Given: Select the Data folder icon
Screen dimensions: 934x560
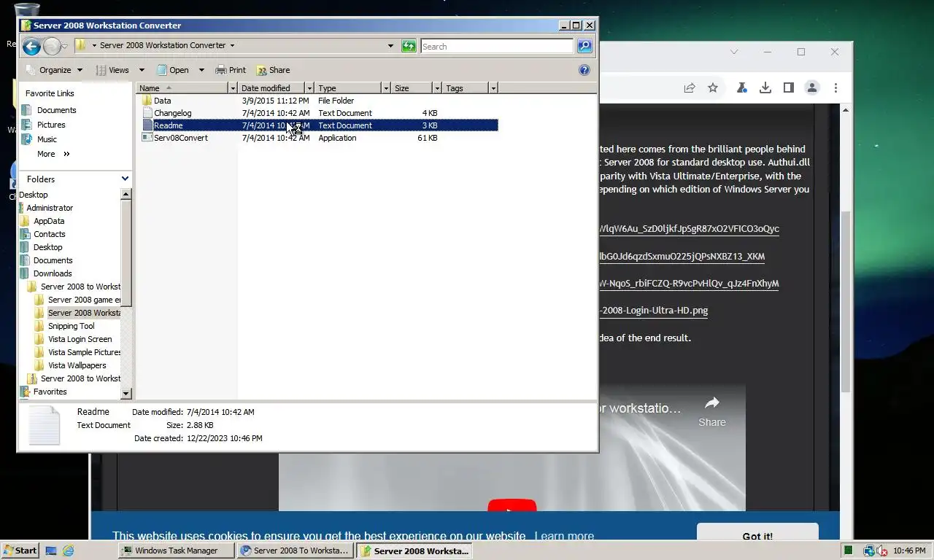Looking at the screenshot, I should (x=147, y=101).
